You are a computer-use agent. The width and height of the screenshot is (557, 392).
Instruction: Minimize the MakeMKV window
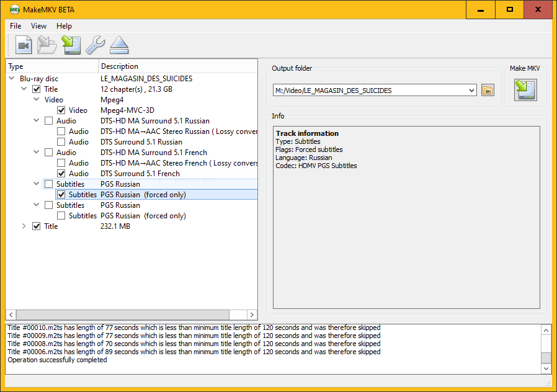click(x=481, y=10)
